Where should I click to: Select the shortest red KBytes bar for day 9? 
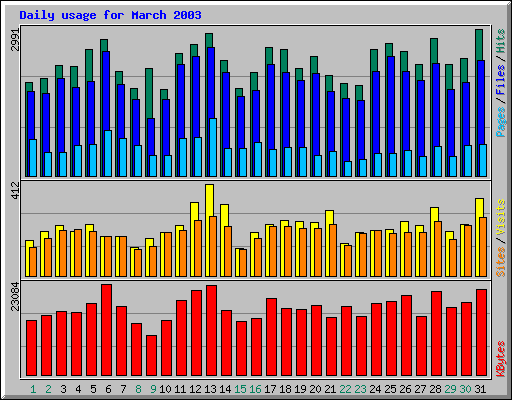click(x=152, y=355)
